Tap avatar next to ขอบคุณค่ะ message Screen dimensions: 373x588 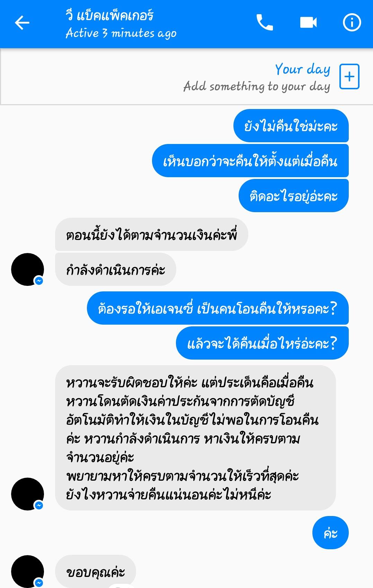pyautogui.click(x=28, y=571)
